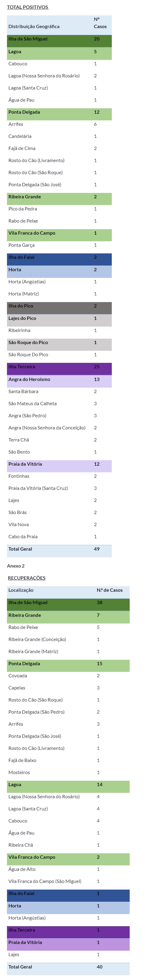Image resolution: width=153 pixels, height=980 pixels.
Task: Select the Distribuição Geográfica column header
Action: pyautogui.click(x=34, y=27)
